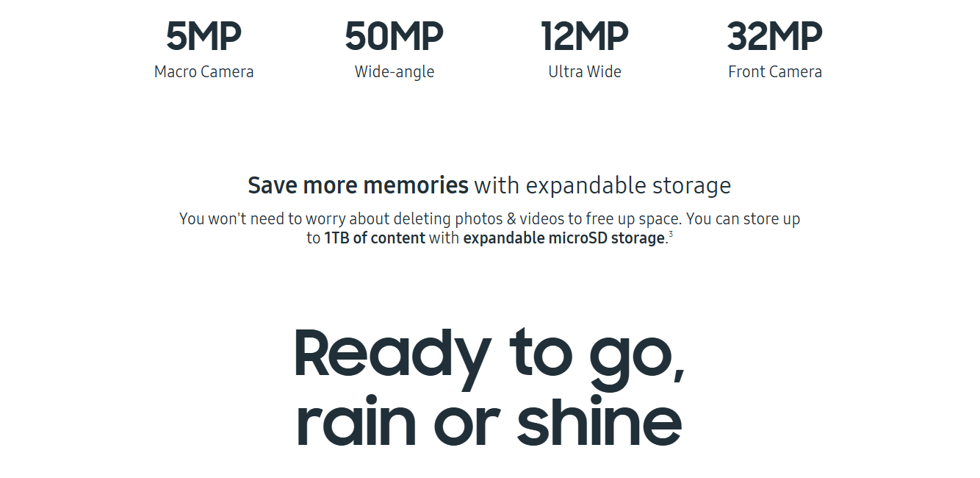Screen dimensions: 980x478
Task: Select the Ultra Wide label
Action: coord(585,72)
